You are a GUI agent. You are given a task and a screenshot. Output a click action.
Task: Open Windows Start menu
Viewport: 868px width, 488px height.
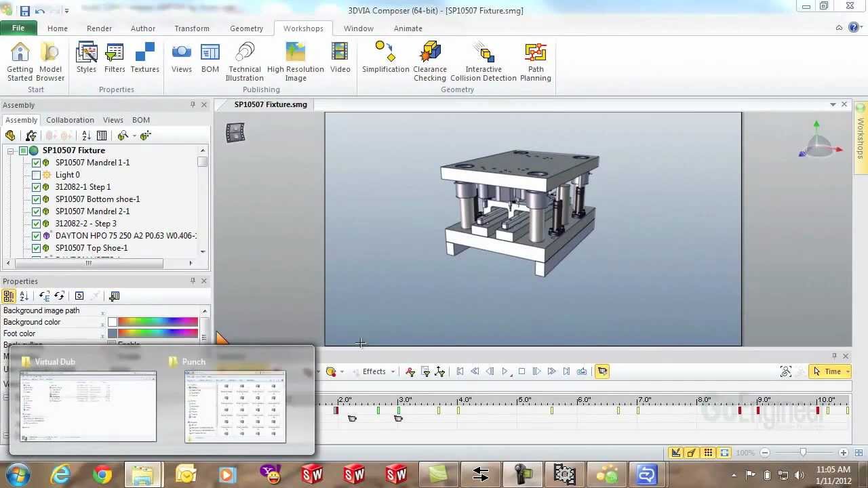pyautogui.click(x=18, y=474)
